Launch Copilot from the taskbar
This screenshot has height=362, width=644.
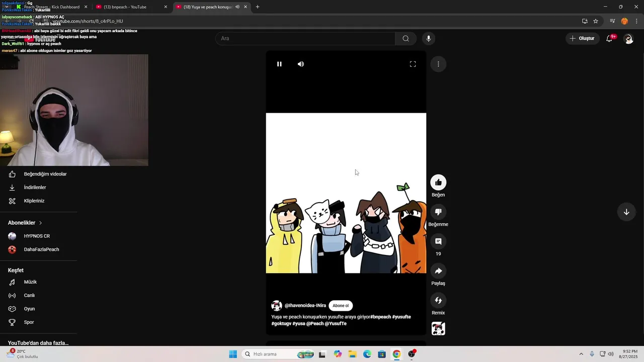(338, 354)
